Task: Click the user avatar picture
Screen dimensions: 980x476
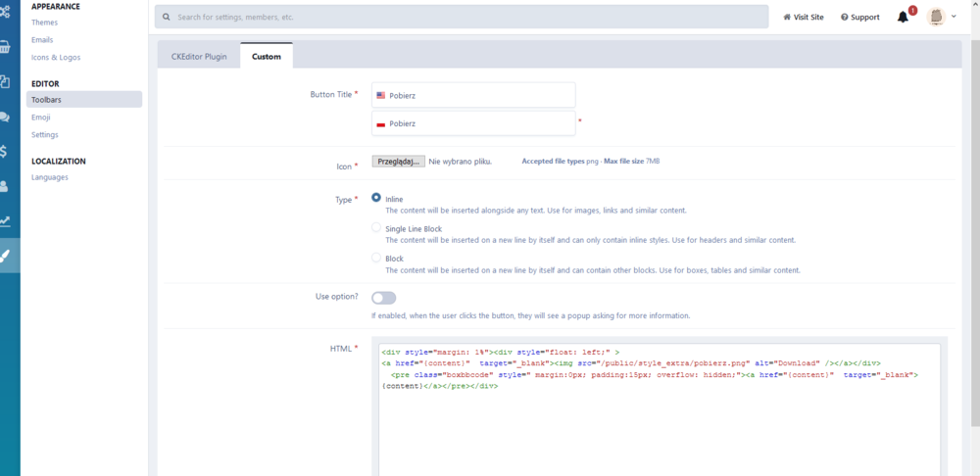Action: (x=936, y=17)
